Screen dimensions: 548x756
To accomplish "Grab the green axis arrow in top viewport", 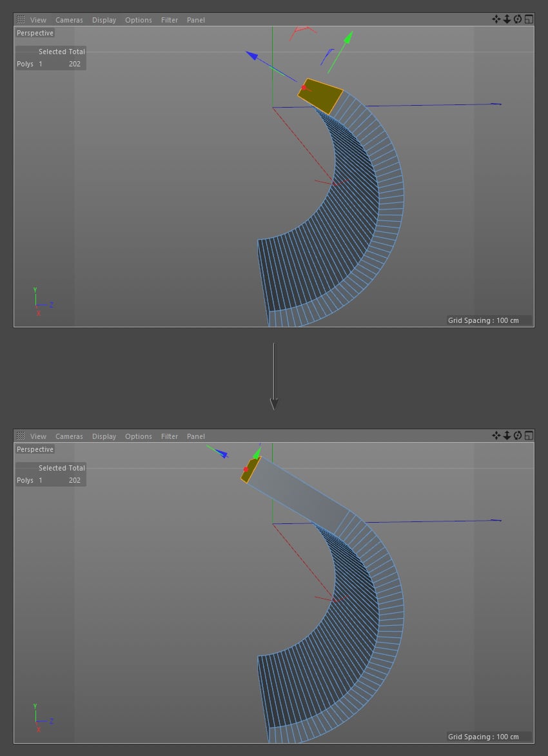I will click(347, 39).
